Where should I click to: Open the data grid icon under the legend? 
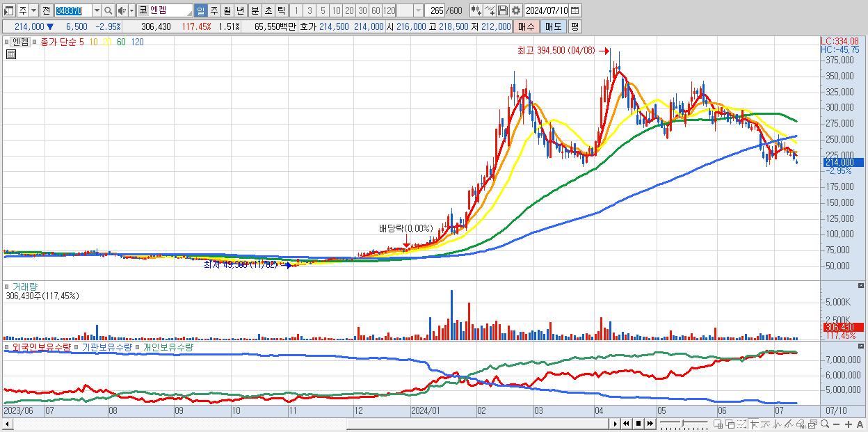coord(10,55)
